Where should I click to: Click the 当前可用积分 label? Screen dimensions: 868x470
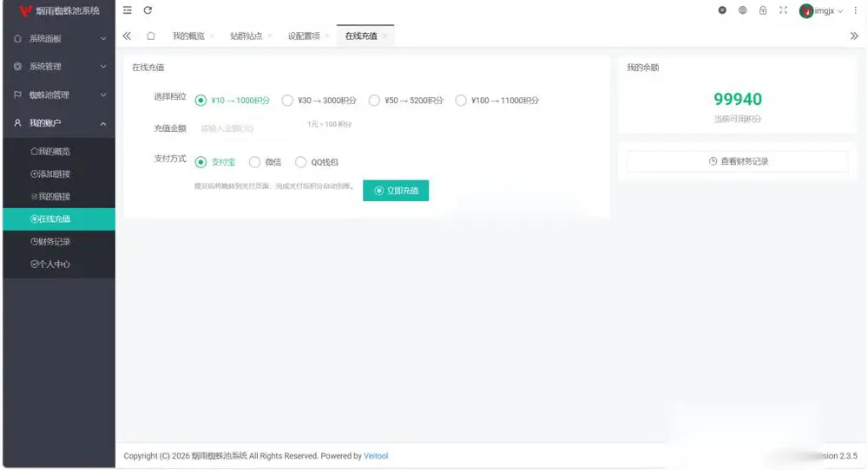tap(737, 119)
